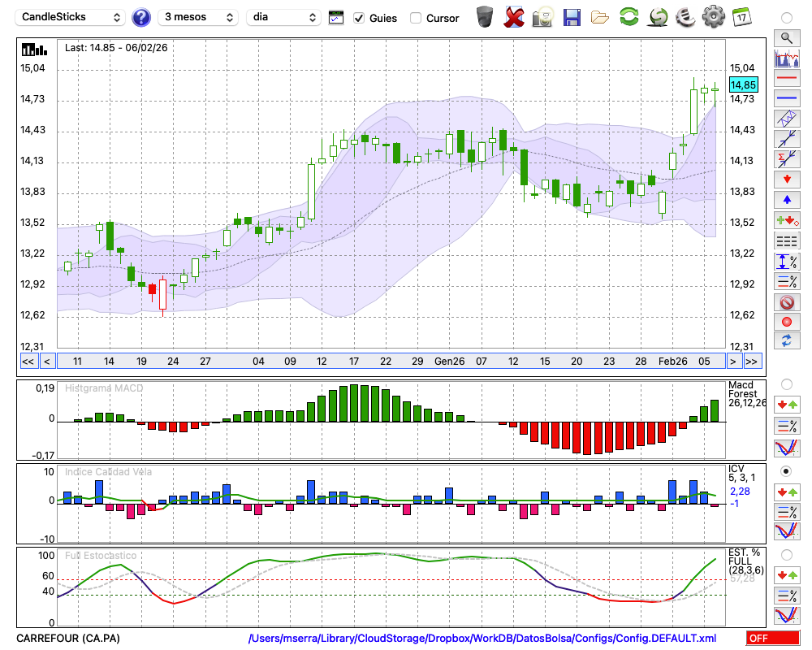Click the blue floppy disk save icon
Screen dimensions: 812x650
tap(572, 17)
